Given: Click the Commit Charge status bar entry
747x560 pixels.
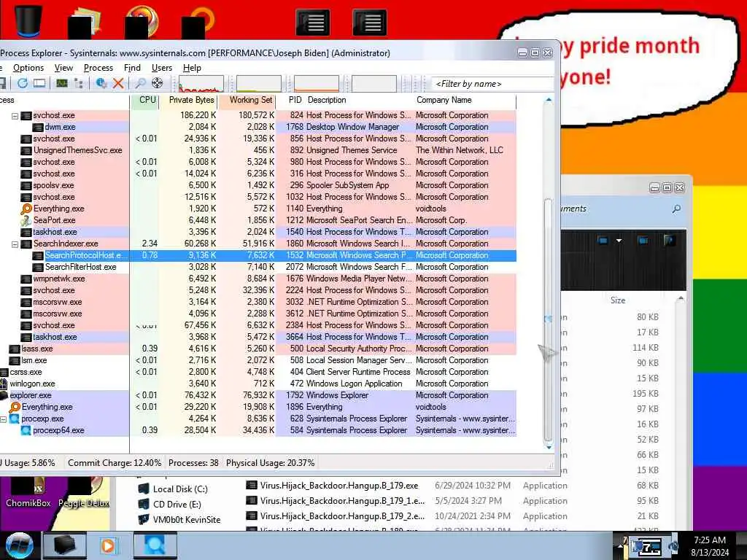Looking at the screenshot, I should [x=114, y=463].
